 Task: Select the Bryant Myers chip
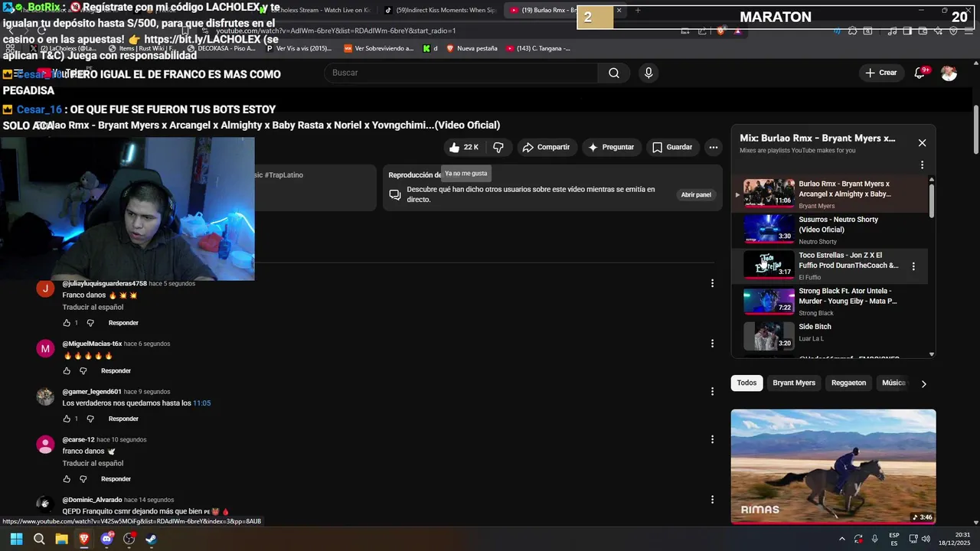(794, 383)
